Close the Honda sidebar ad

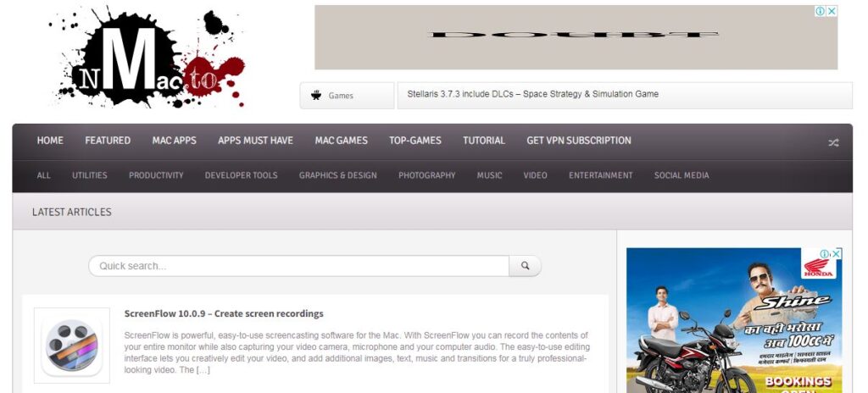click(837, 253)
